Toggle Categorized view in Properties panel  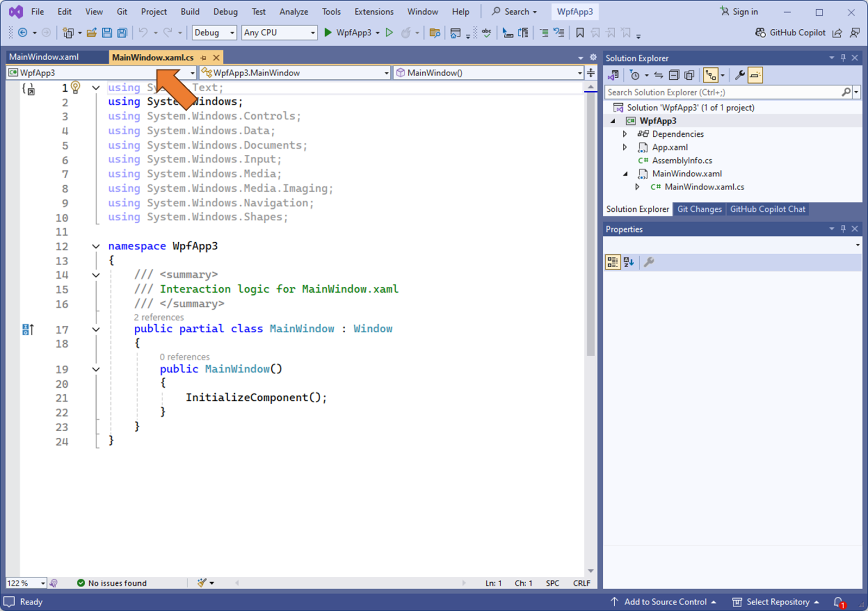613,262
